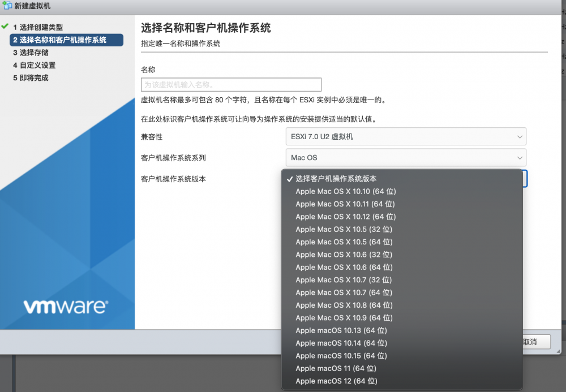Choose Apple macOS 10.13 (64 位)
The image size is (566, 392).
(402, 330)
